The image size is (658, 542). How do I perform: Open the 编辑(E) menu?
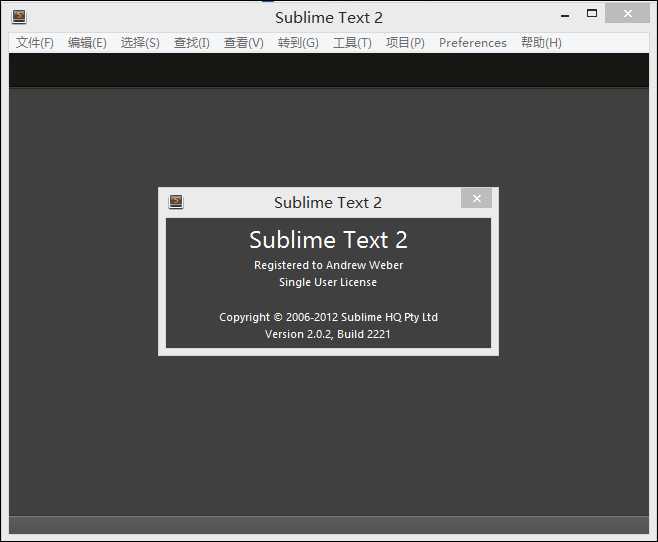coord(87,43)
